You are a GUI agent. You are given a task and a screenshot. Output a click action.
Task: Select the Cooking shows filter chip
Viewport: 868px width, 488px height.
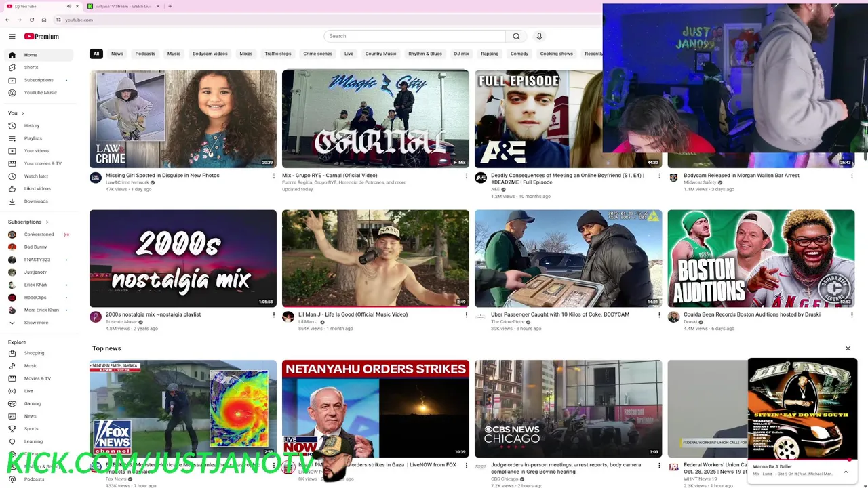pos(557,54)
